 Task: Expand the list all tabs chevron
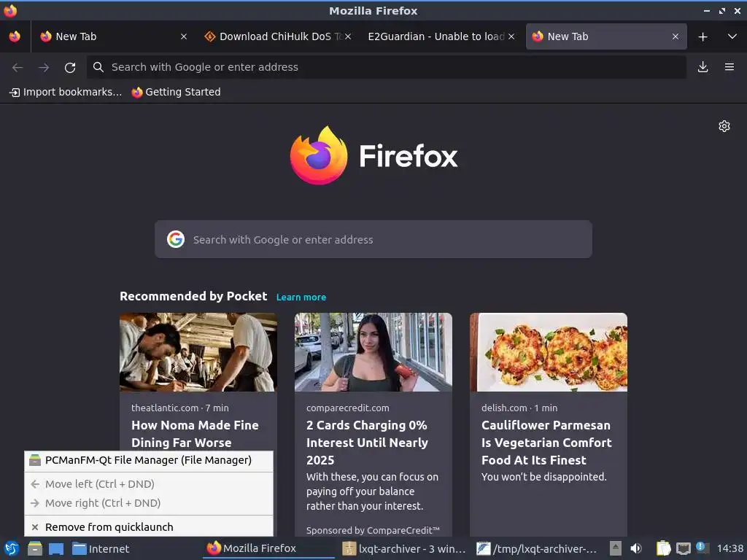pyautogui.click(x=732, y=36)
